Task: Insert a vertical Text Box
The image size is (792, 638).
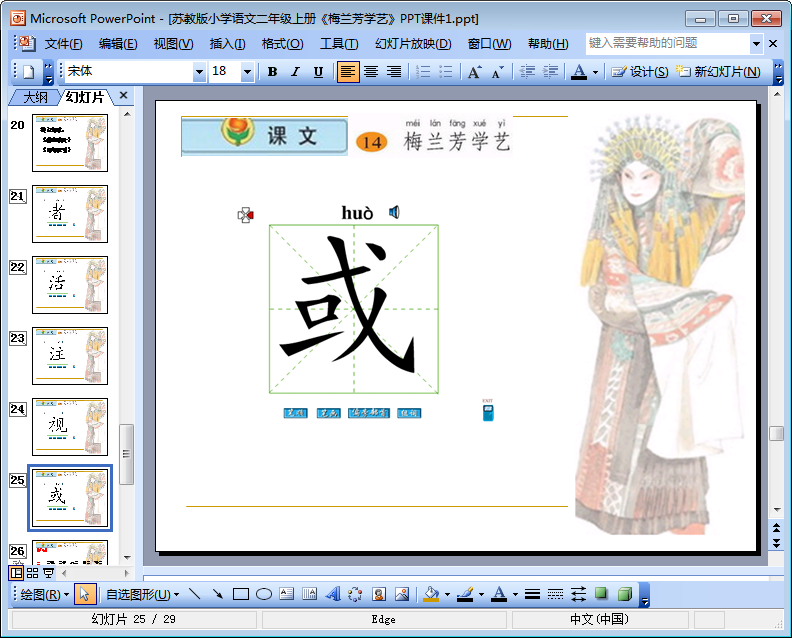Action: [x=309, y=594]
